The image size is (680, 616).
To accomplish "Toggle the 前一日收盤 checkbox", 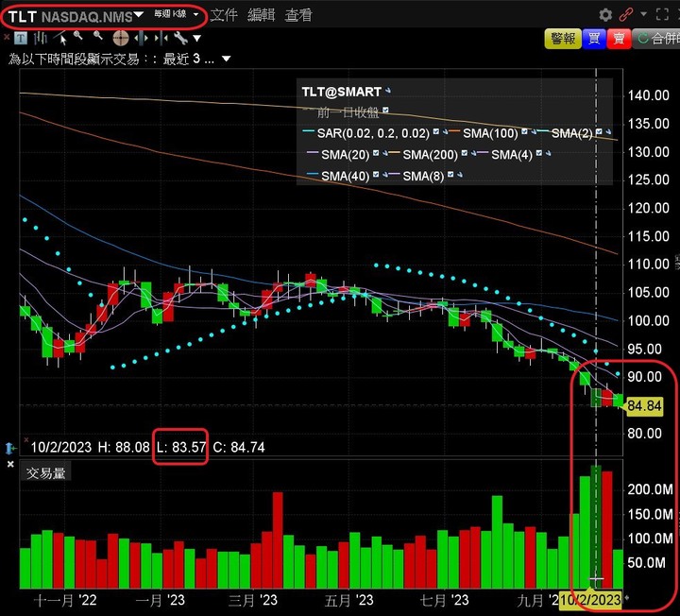I will click(x=385, y=110).
